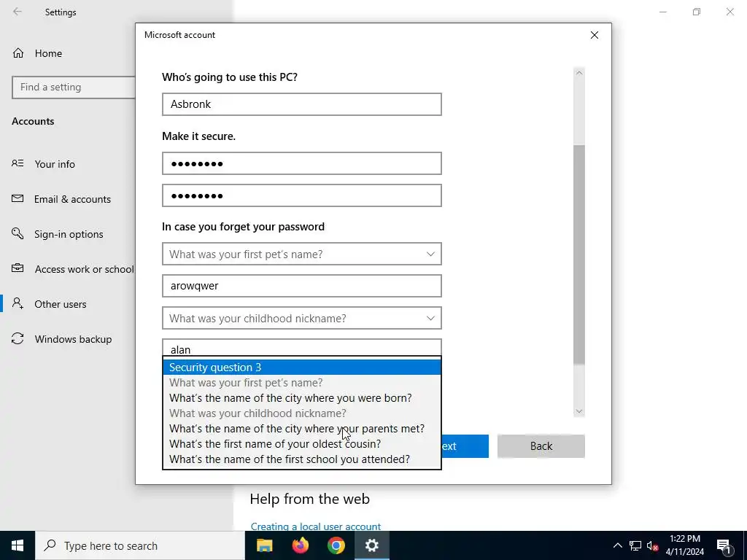This screenshot has height=560, width=747.
Task: Launch Firefox from the taskbar
Action: (x=300, y=545)
